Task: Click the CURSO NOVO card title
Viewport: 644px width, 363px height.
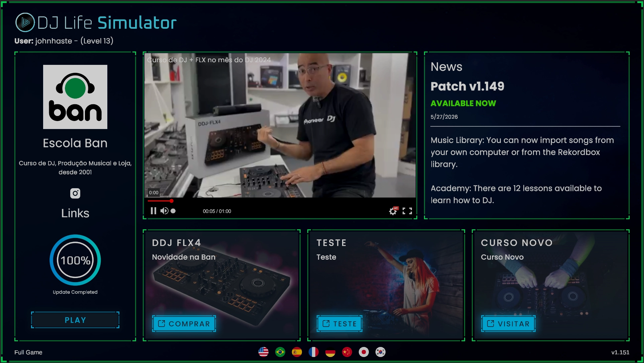Action: click(517, 243)
